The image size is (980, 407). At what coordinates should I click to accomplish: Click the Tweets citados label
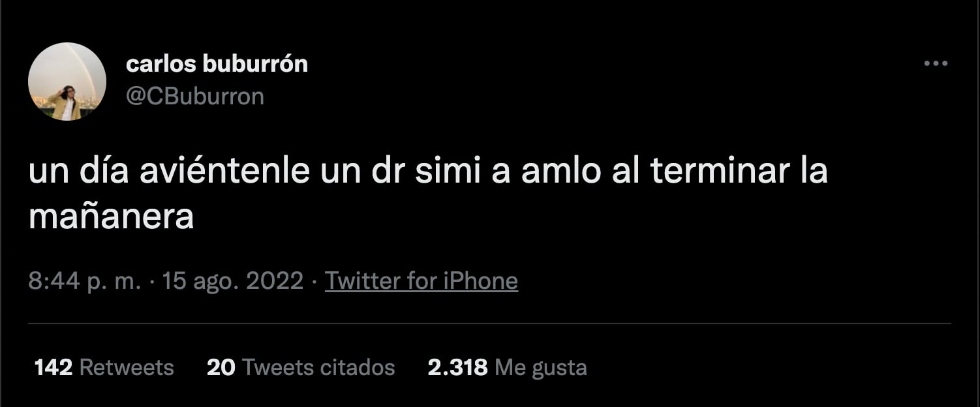click(x=318, y=368)
